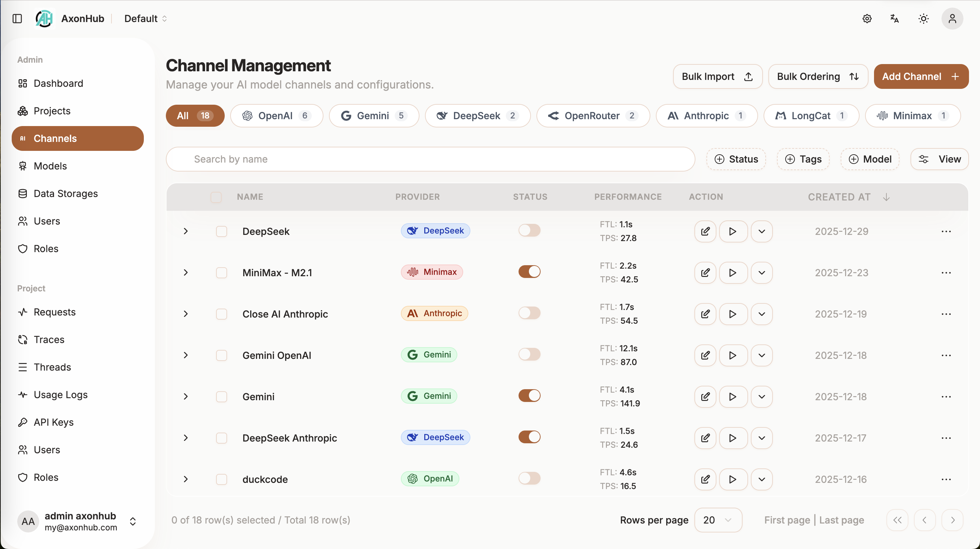Switch language using the translation icon
This screenshot has height=549, width=980.
tap(894, 18)
